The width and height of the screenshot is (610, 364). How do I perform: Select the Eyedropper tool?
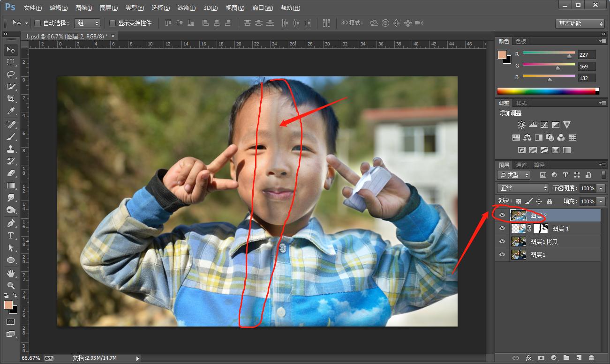tap(11, 111)
